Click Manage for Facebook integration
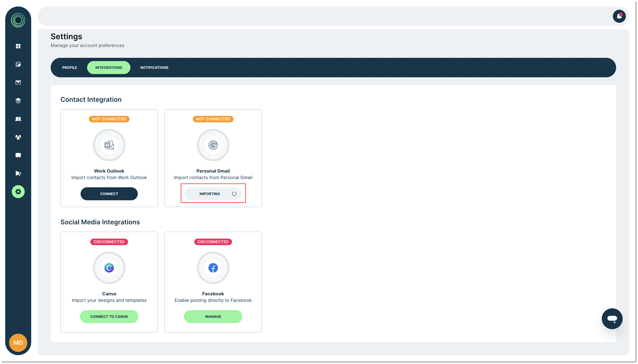Screen dimensions: 638x364 213,317
